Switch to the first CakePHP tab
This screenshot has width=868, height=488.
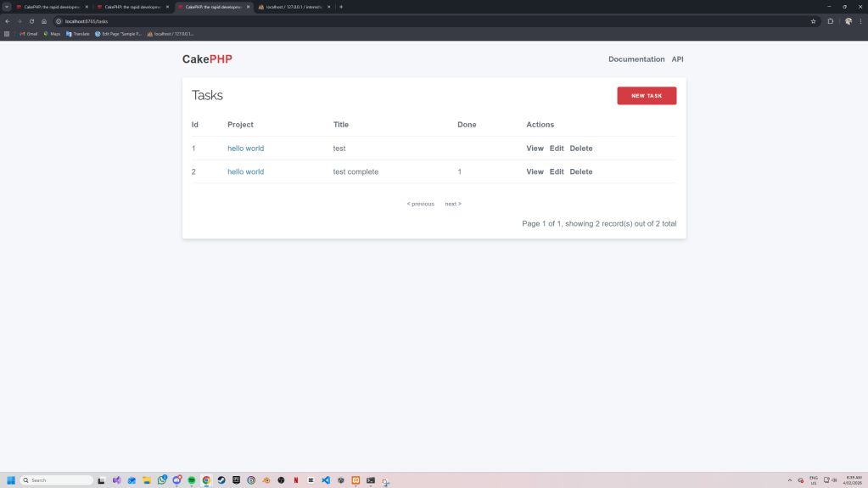pos(51,7)
